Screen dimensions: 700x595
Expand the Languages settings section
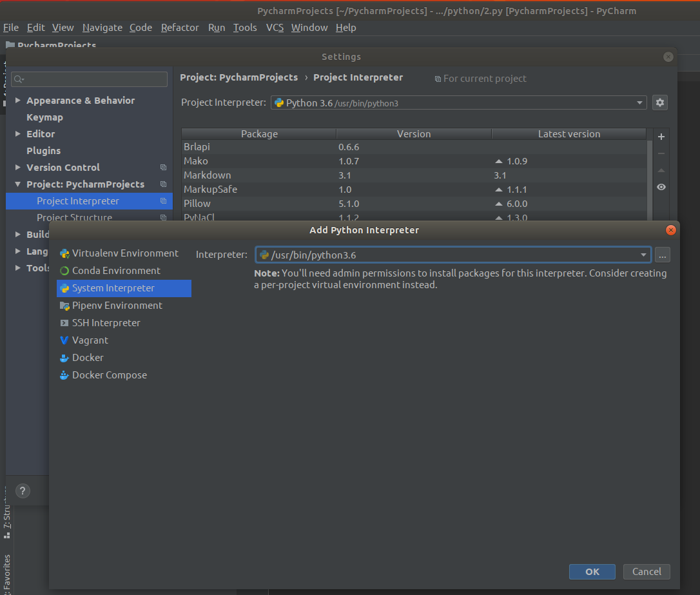(x=18, y=251)
